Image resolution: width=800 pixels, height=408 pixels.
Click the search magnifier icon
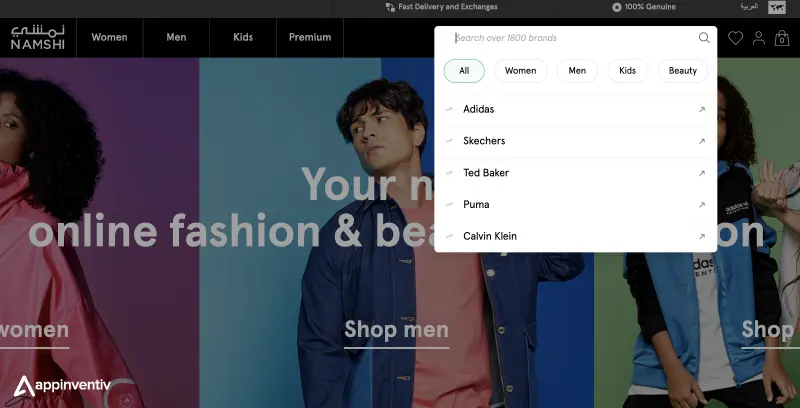(704, 38)
